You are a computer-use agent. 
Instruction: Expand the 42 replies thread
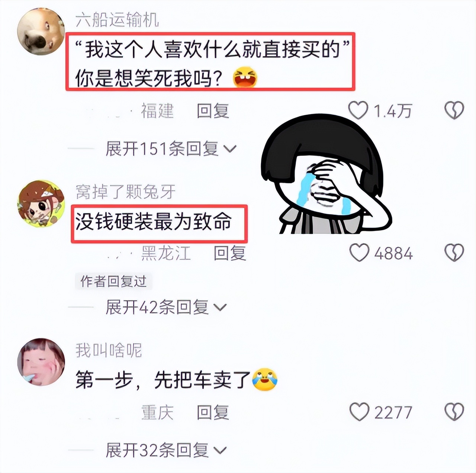(166, 308)
